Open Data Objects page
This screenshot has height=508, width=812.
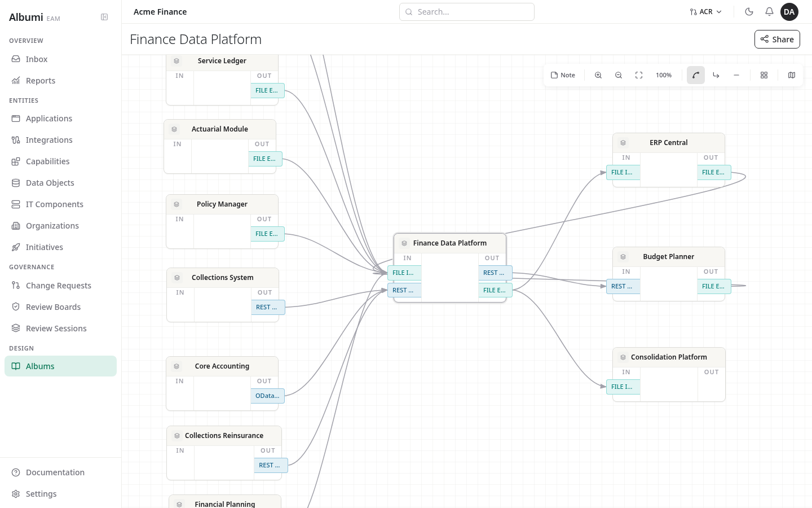pos(60,183)
